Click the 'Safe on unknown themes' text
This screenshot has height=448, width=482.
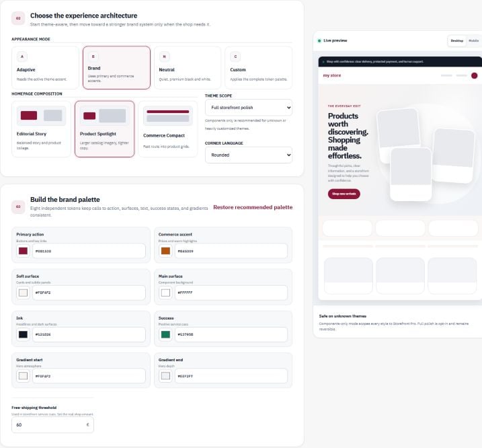point(342,316)
